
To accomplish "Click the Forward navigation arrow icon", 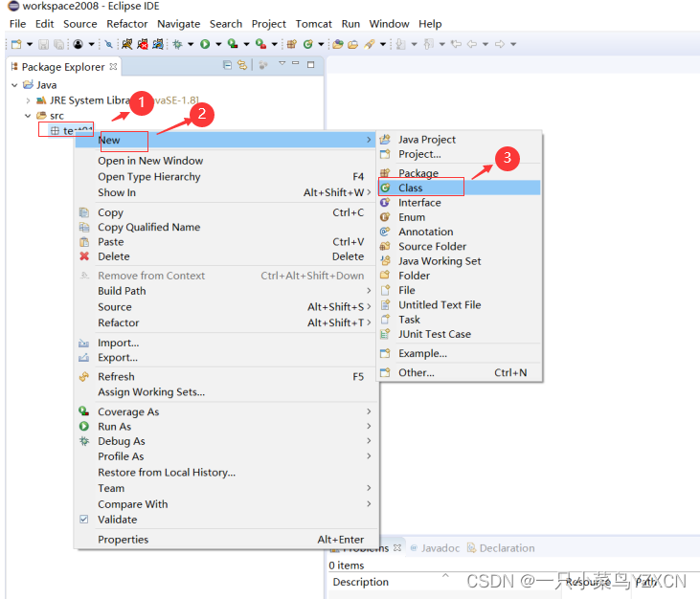I will 500,44.
